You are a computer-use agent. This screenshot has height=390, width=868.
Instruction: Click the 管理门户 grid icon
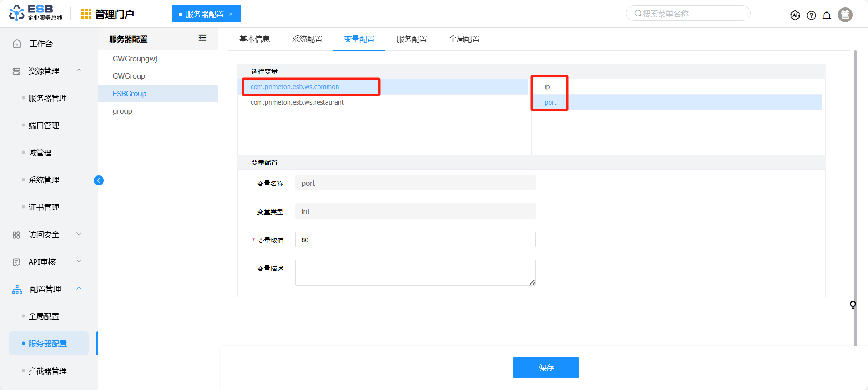(86, 14)
